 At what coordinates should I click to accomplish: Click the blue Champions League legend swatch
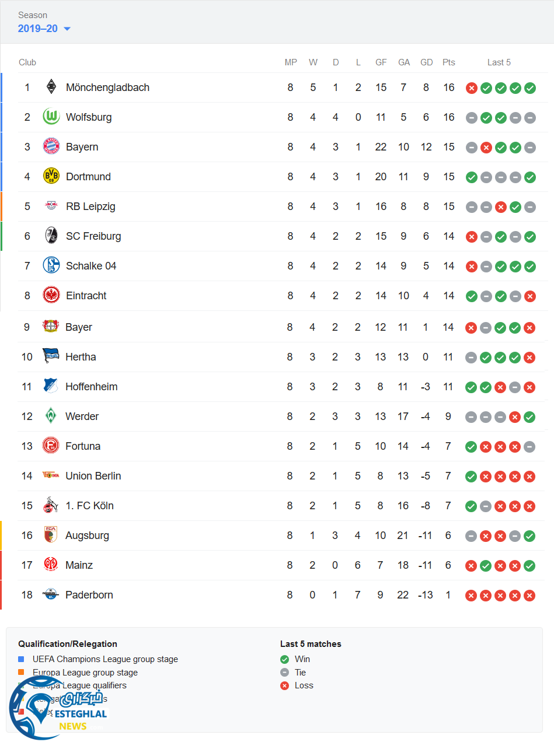coord(21,659)
